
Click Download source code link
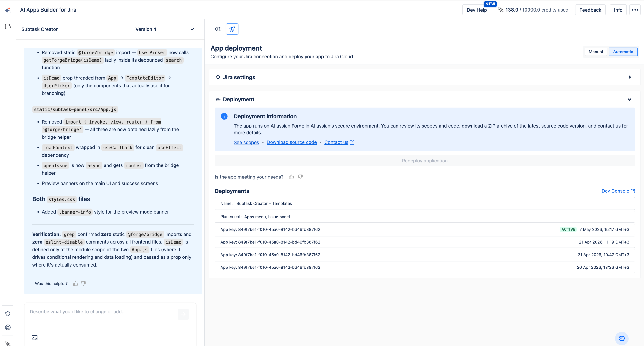(x=291, y=142)
